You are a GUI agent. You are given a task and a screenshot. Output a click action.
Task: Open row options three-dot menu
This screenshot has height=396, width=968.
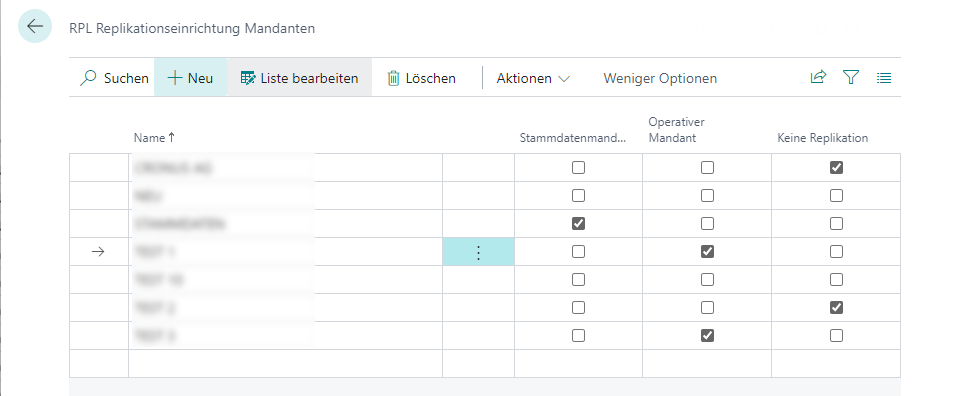[x=478, y=252]
